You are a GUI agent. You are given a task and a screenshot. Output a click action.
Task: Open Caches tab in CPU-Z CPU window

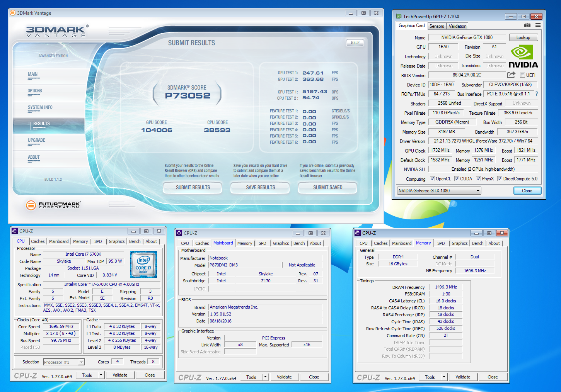click(38, 241)
